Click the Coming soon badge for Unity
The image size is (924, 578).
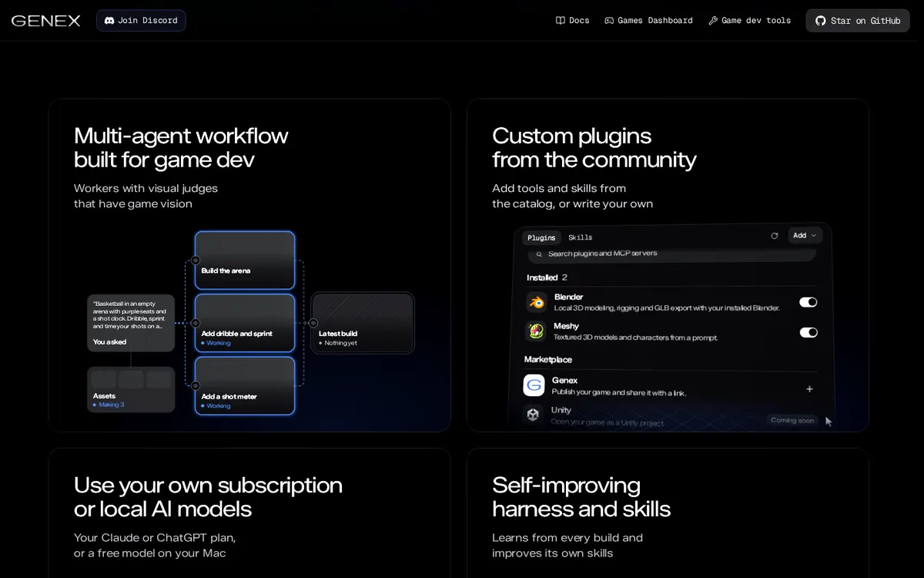tap(792, 420)
